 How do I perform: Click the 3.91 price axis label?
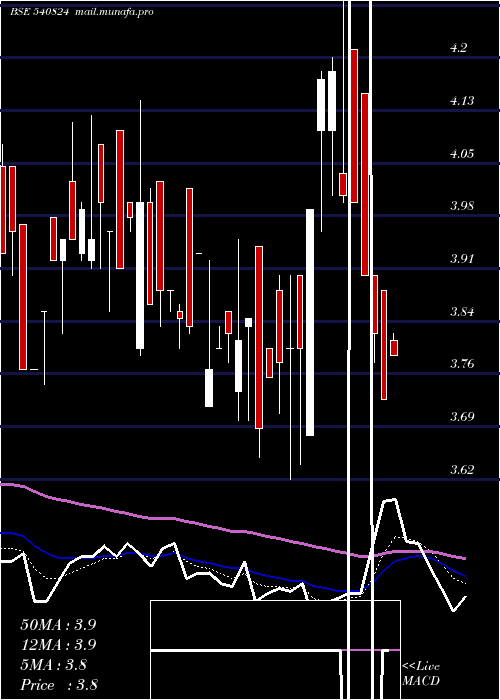click(x=462, y=258)
